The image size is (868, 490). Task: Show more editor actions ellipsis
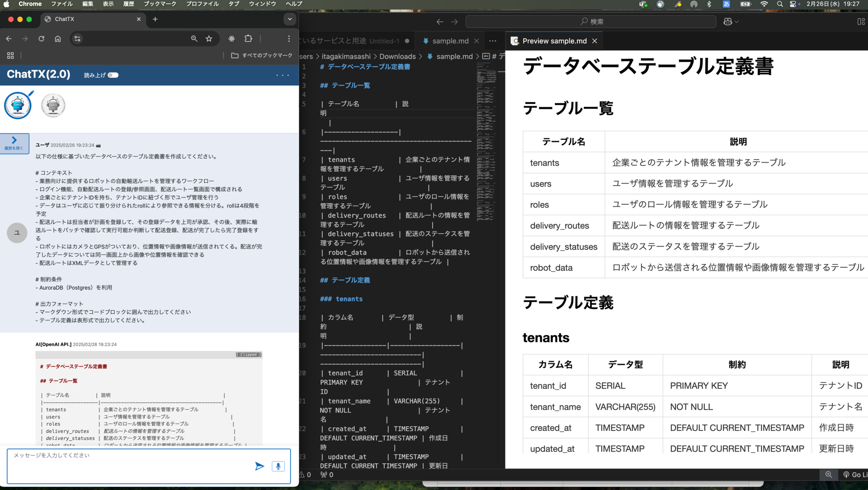[493, 41]
